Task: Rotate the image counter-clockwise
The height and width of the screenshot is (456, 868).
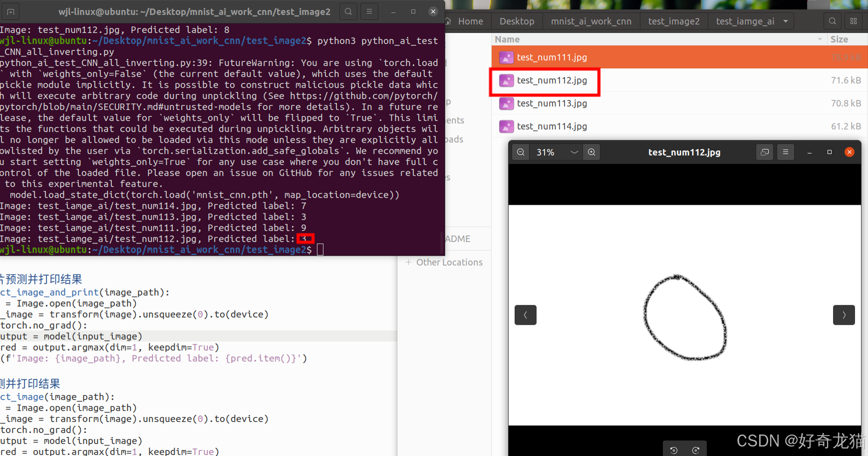Action: (x=674, y=450)
